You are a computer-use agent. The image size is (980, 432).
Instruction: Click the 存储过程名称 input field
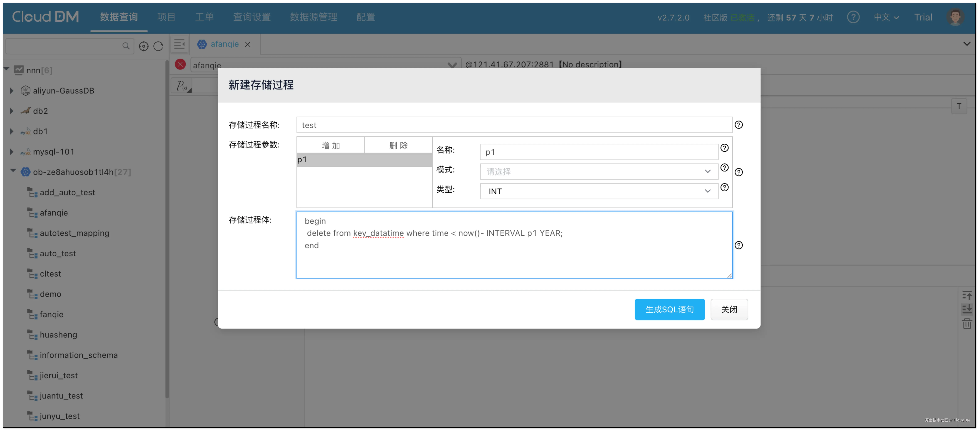point(514,125)
